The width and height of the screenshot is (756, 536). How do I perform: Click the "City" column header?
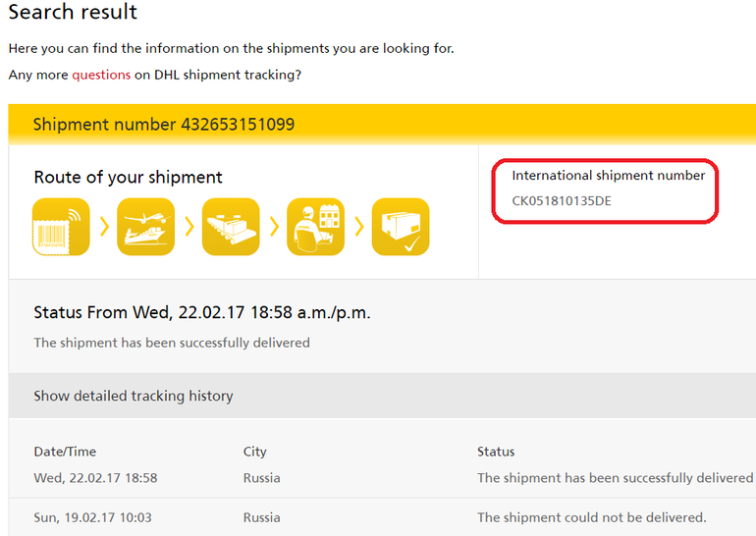(255, 452)
